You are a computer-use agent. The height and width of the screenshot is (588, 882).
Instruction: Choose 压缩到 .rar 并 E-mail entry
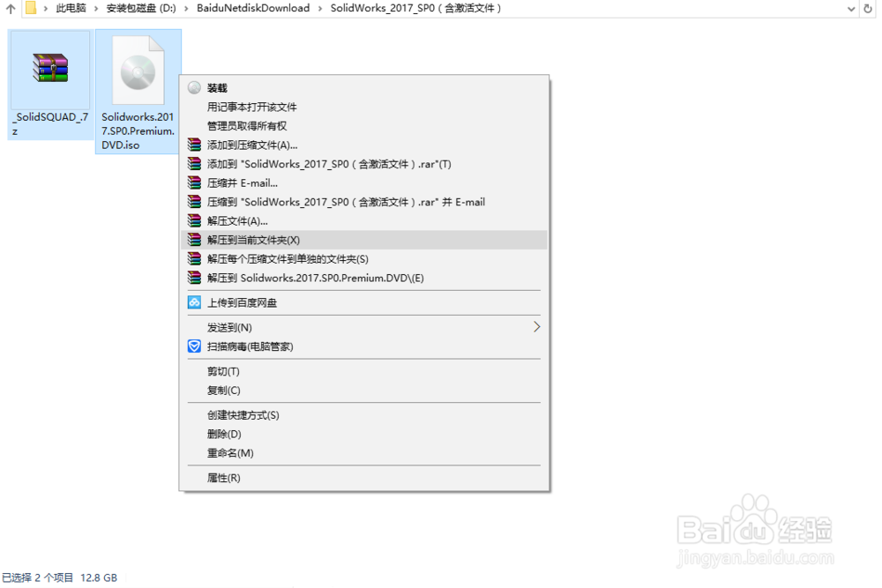pyautogui.click(x=364, y=202)
